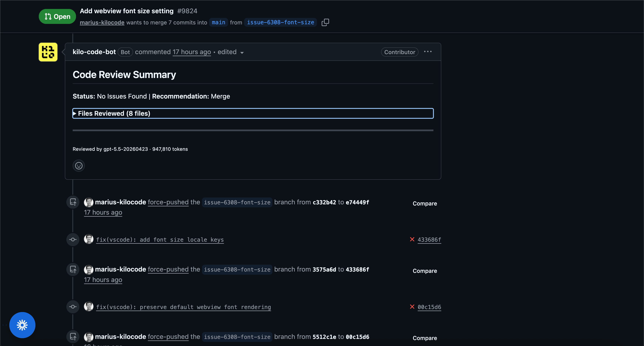Click the "17 hours ago" comment timestamp
Image resolution: width=644 pixels, height=346 pixels.
(x=192, y=52)
